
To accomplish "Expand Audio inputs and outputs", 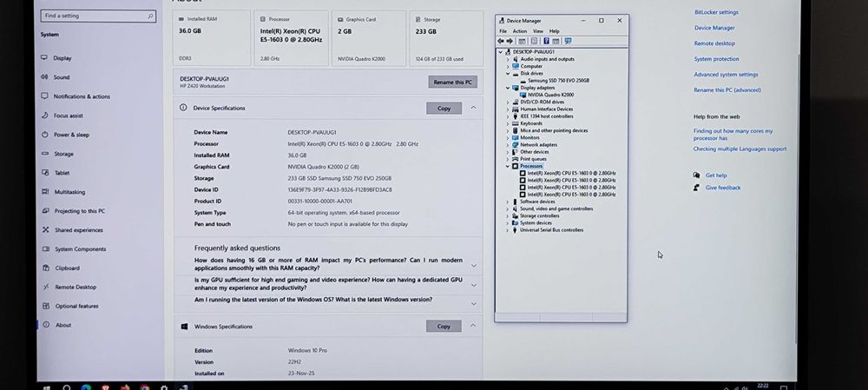I will point(508,59).
